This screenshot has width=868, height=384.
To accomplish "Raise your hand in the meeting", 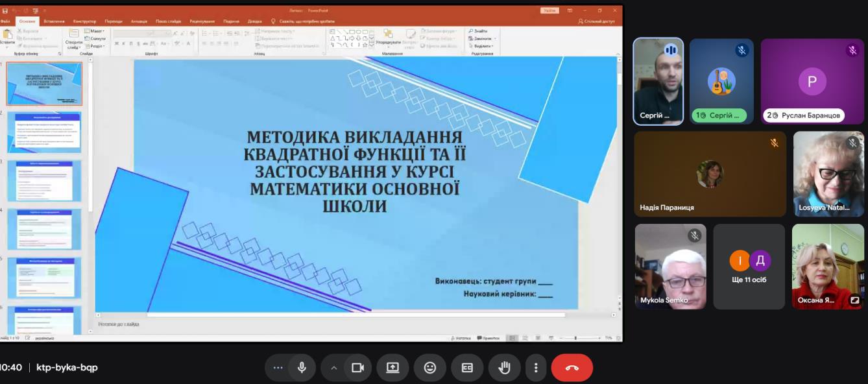I will pyautogui.click(x=503, y=368).
